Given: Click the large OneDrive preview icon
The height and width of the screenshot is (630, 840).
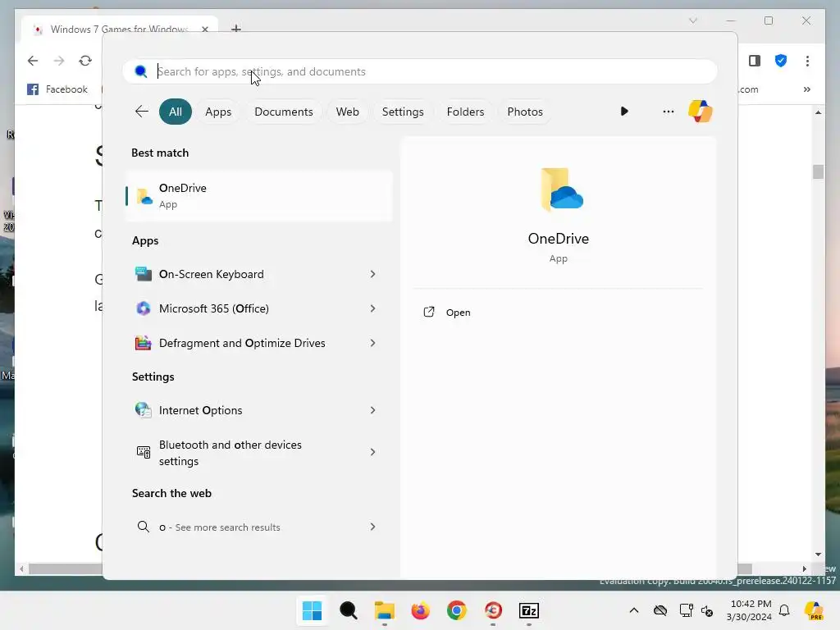Looking at the screenshot, I should [561, 189].
